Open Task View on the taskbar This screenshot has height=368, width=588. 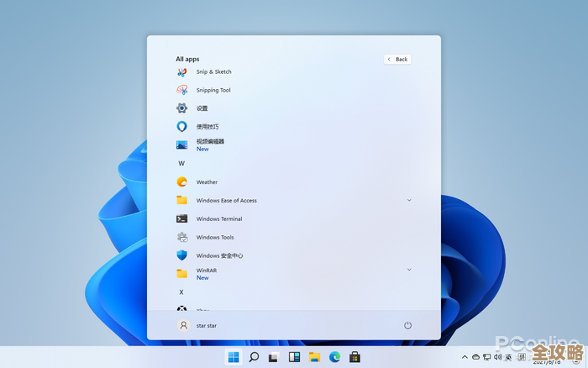274,357
